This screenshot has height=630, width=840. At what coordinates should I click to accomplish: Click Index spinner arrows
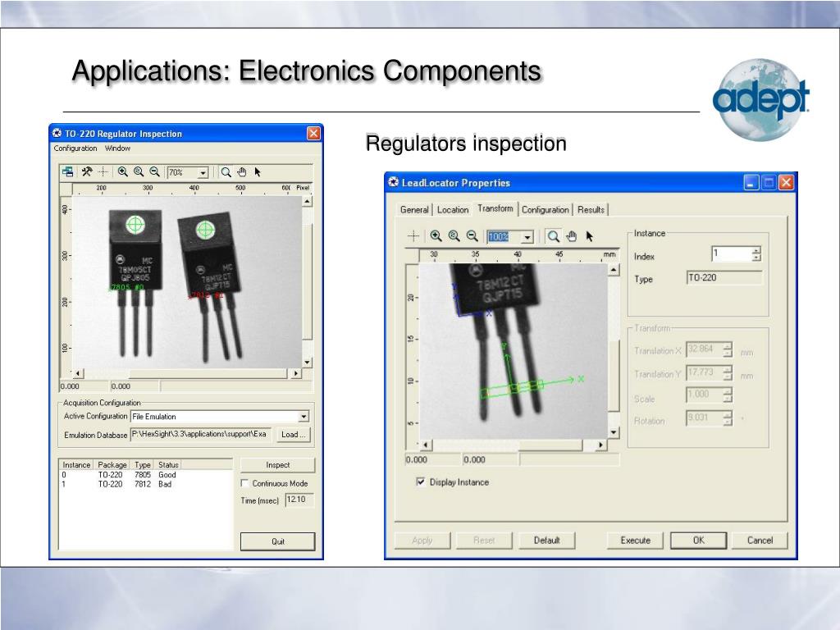click(756, 254)
